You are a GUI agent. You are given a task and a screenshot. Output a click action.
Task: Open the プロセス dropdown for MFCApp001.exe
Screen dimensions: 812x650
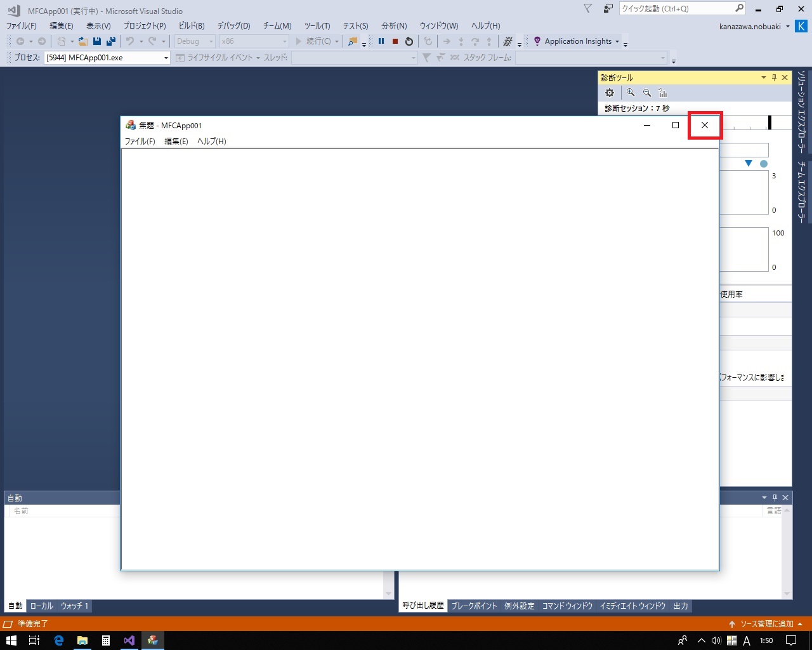166,58
